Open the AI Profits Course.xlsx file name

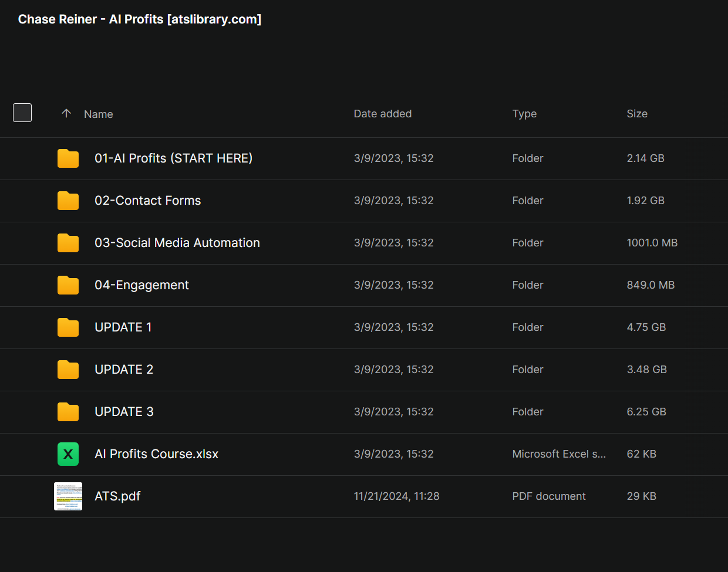click(x=157, y=454)
